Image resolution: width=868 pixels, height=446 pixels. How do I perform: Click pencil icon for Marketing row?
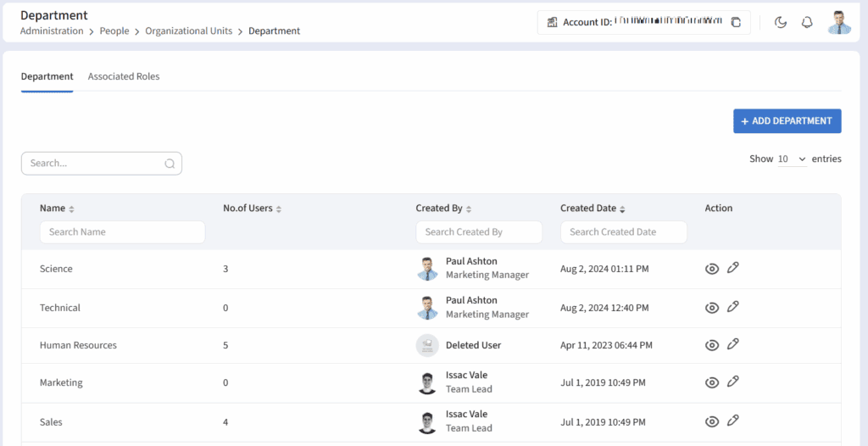[733, 382]
